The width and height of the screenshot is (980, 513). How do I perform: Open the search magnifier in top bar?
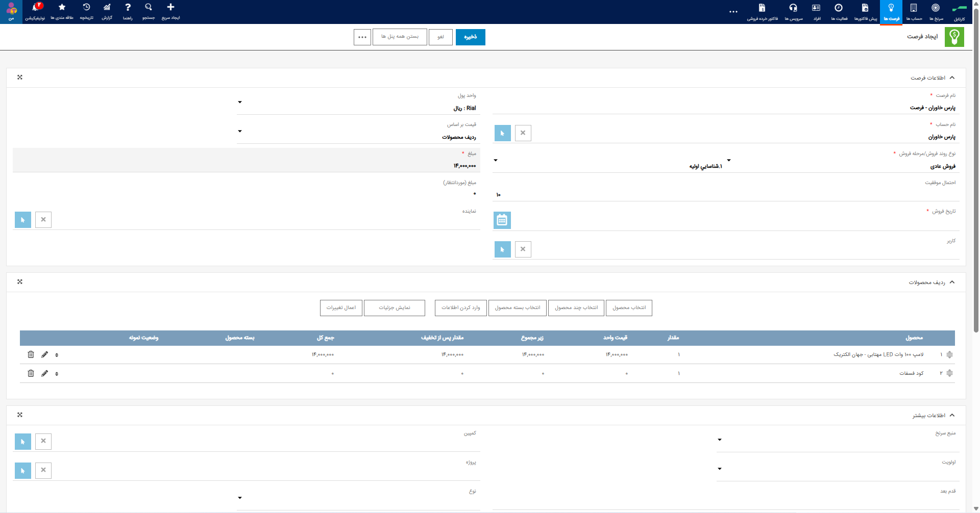point(149,11)
